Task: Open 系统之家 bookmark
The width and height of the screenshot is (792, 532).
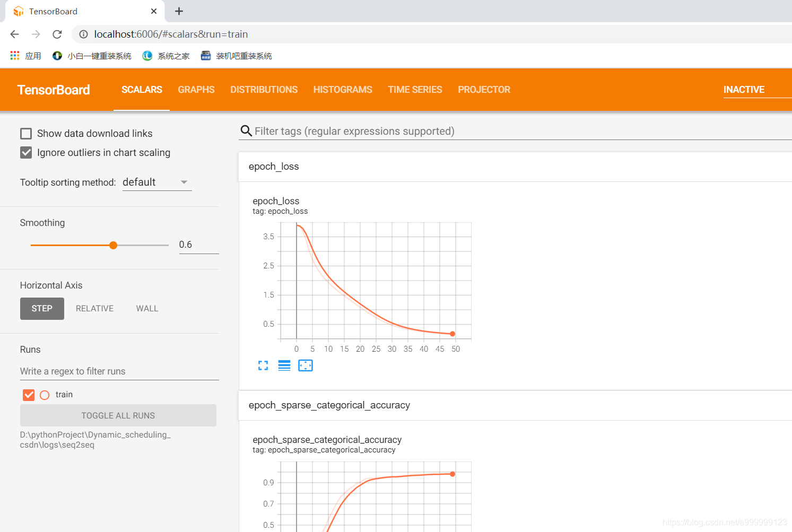Action: [x=166, y=56]
